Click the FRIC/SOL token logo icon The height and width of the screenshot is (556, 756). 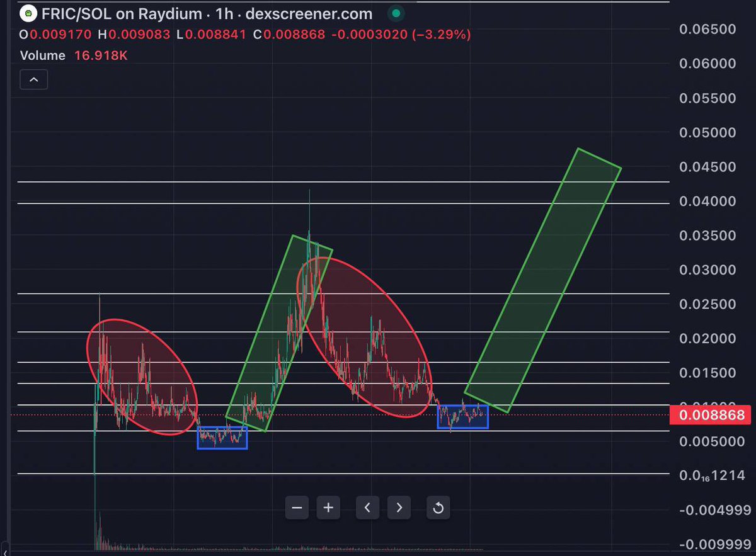pos(28,13)
